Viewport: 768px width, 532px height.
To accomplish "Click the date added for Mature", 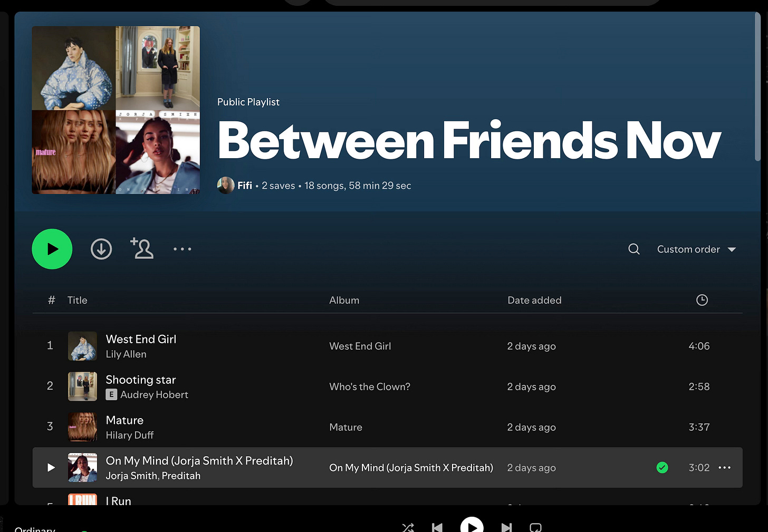I will [x=531, y=427].
